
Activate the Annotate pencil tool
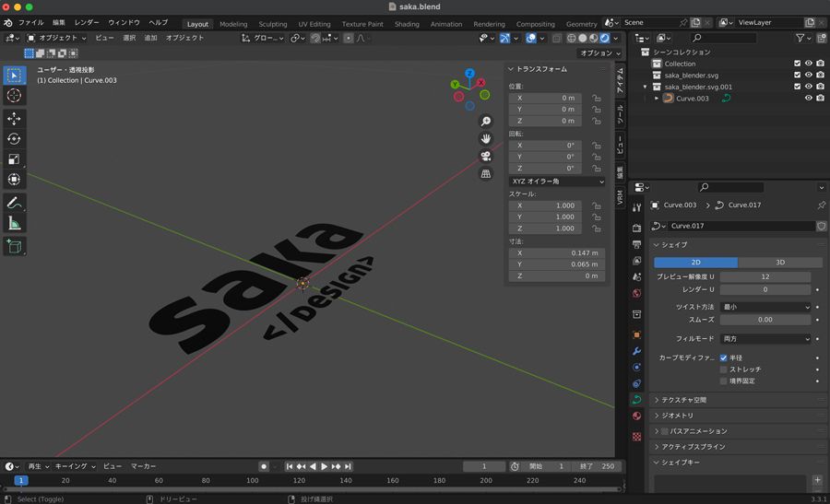14,203
